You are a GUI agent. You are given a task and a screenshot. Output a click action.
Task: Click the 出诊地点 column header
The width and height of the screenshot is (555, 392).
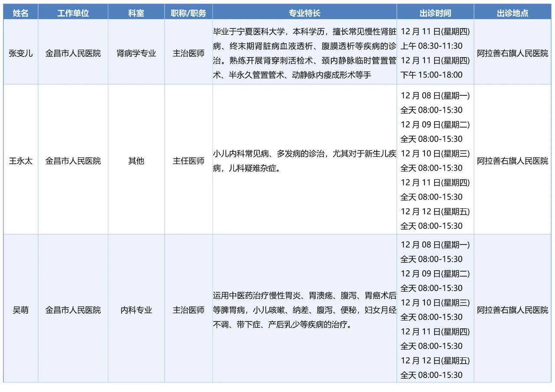tap(513, 13)
